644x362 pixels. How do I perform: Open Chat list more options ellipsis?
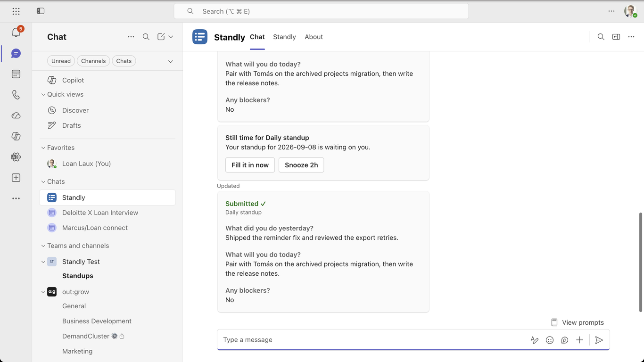(x=131, y=37)
